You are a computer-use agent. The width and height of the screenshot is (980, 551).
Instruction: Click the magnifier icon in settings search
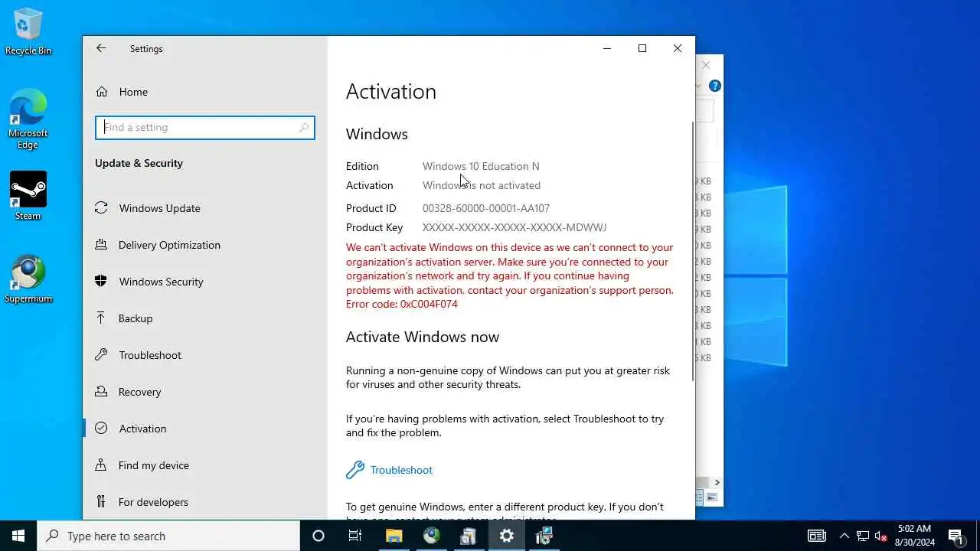coord(304,128)
